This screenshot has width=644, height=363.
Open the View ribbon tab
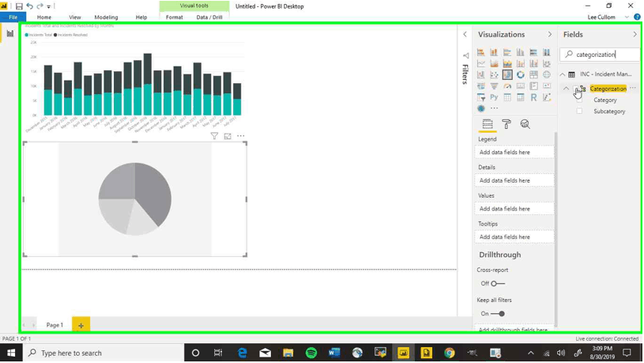point(75,17)
